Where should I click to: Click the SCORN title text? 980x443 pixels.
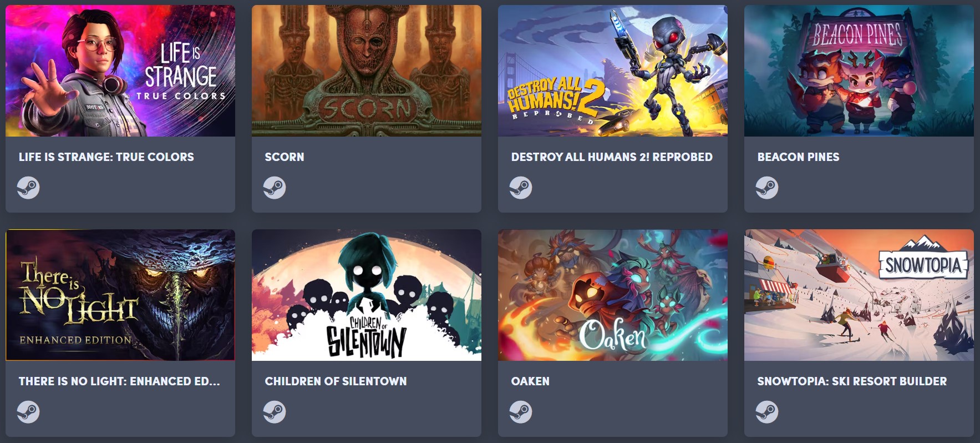(285, 157)
